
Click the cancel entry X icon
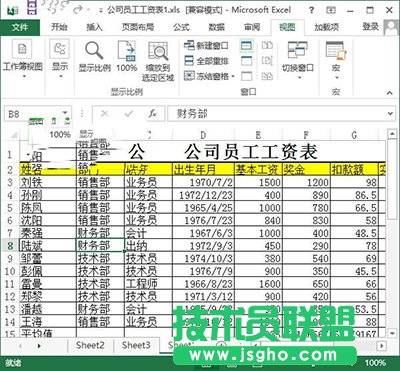coord(104,114)
